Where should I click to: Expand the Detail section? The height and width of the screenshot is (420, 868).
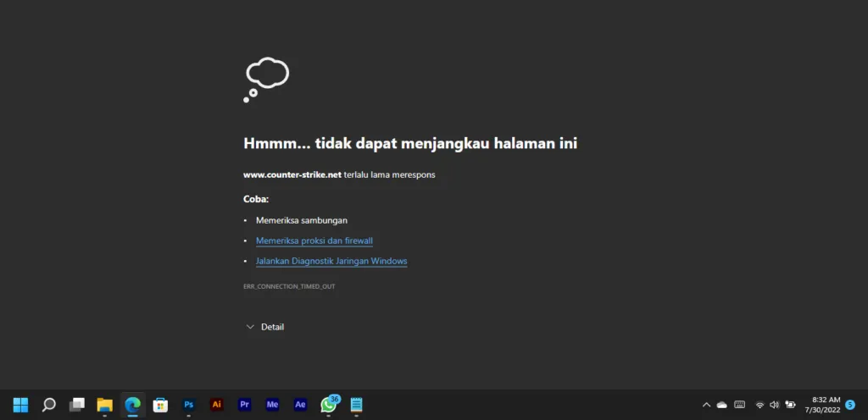265,327
